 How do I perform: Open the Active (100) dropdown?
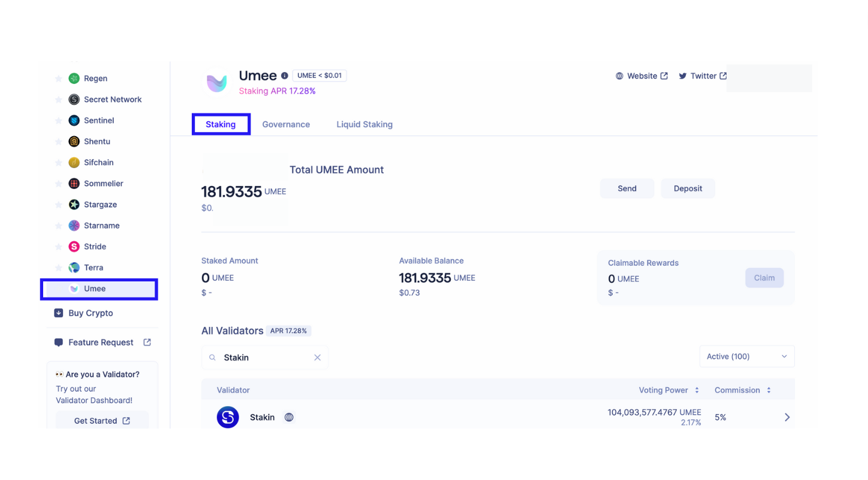pyautogui.click(x=747, y=356)
